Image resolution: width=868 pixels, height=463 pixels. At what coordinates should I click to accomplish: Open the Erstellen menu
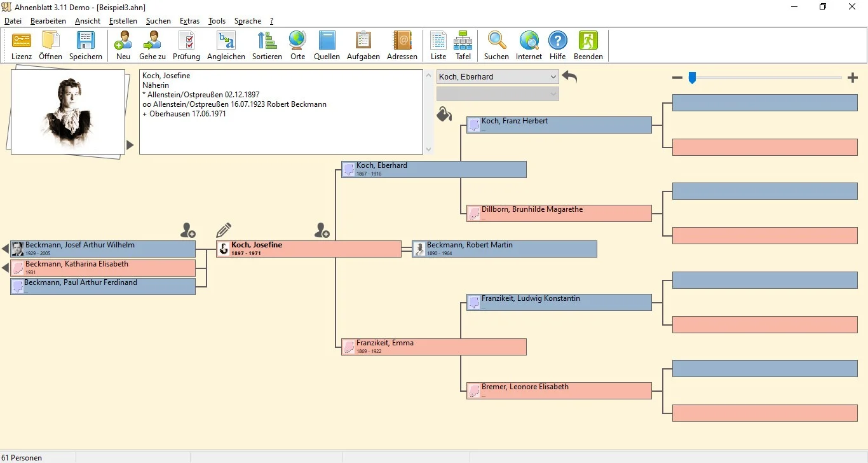(123, 21)
